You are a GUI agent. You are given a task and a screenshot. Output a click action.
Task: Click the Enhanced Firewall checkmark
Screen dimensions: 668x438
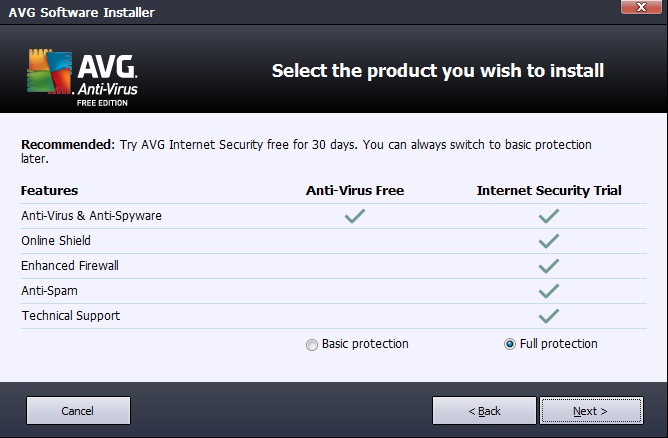click(x=548, y=265)
